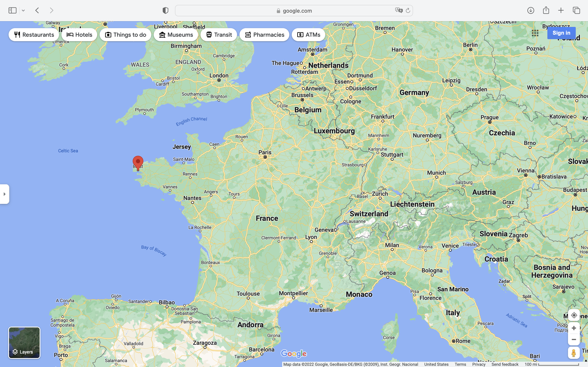
Task: Show the tab overview
Action: pyautogui.click(x=576, y=10)
